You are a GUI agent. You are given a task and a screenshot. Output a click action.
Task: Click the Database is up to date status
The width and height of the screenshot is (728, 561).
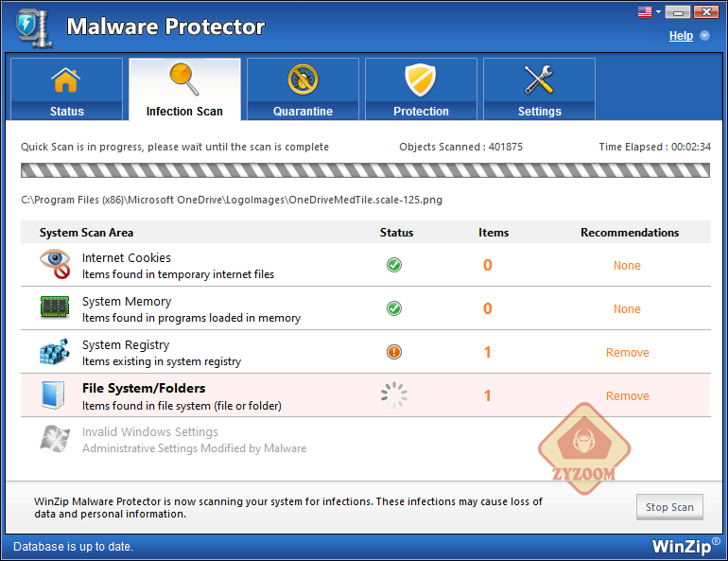click(x=73, y=547)
